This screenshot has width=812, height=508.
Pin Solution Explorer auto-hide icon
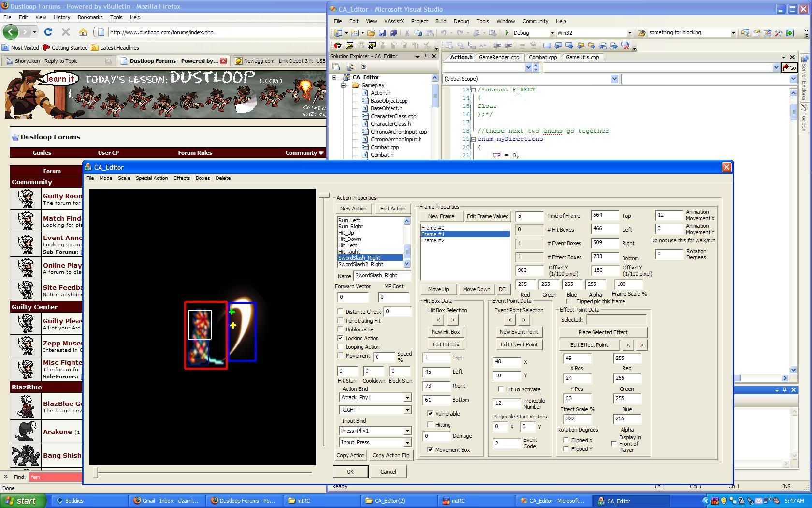(x=425, y=56)
